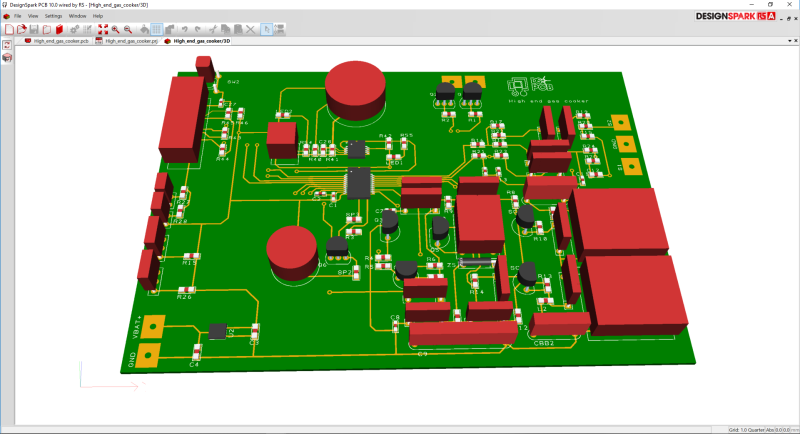Click the VBAT+ yellow pad on board
800x434 pixels.
click(153, 327)
